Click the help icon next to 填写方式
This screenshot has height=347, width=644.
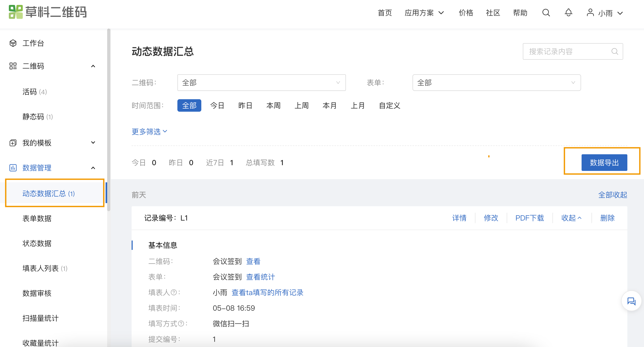tap(181, 324)
